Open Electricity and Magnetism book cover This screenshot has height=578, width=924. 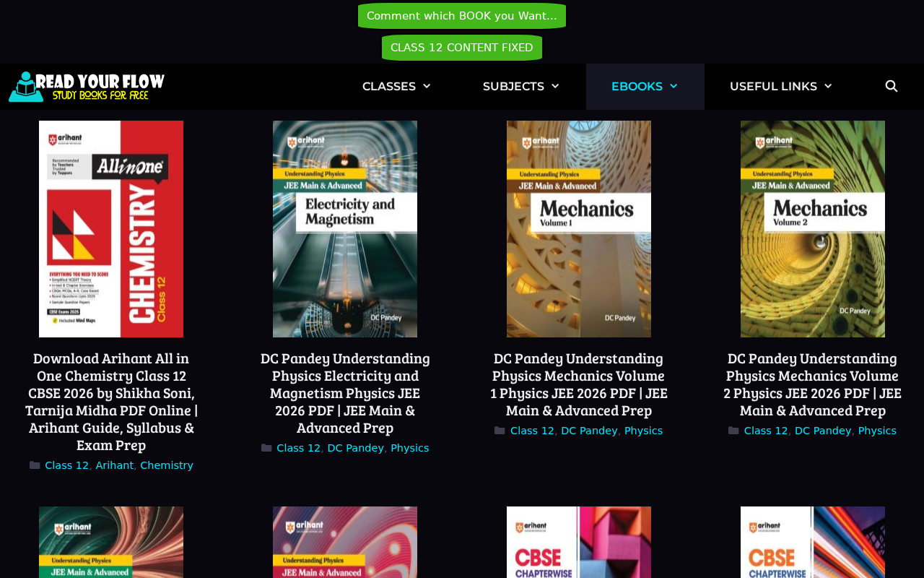(345, 229)
